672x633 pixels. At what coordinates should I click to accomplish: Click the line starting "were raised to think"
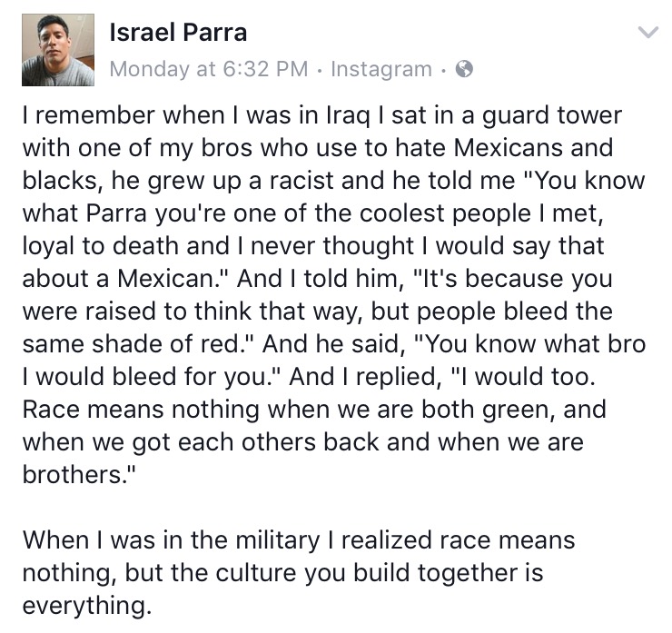coord(317,311)
